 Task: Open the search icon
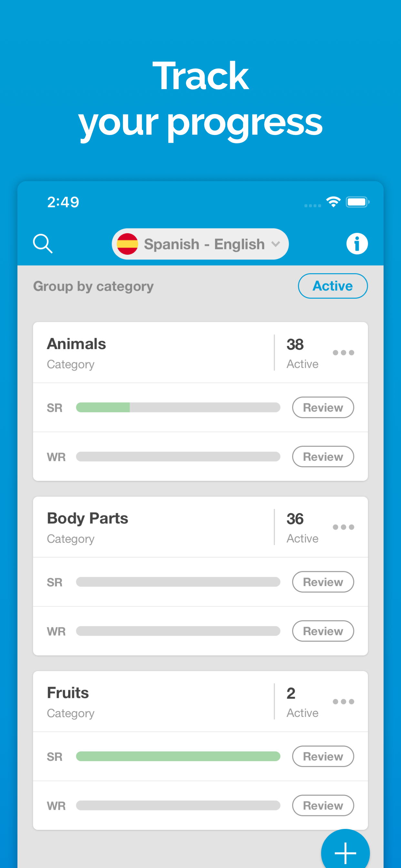pos(43,243)
